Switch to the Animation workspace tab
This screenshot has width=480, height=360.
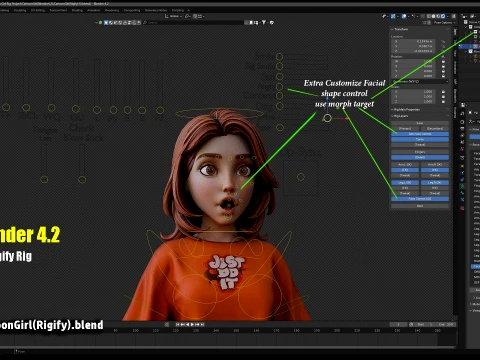click(x=93, y=10)
